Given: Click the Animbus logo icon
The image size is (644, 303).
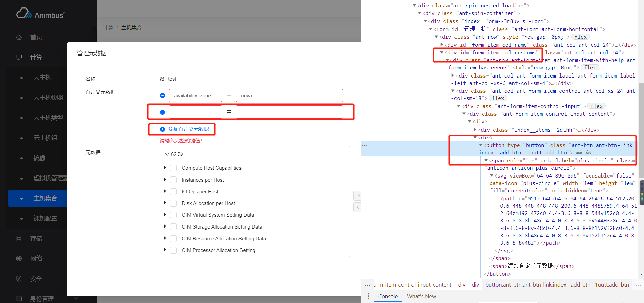Looking at the screenshot, I should click(x=24, y=13).
